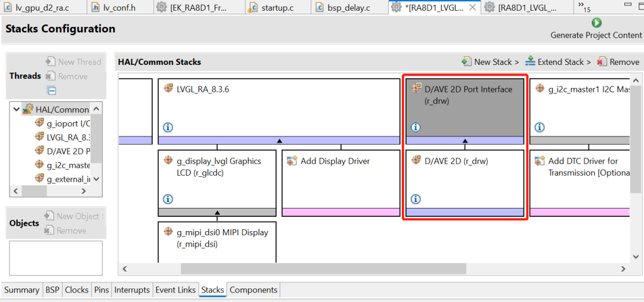
Task: Select D/AVE 2D P tree item
Action: (63, 151)
